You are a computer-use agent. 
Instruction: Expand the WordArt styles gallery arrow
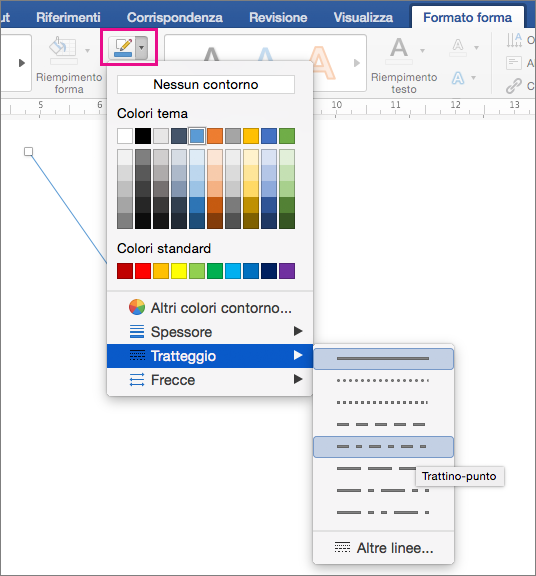tap(357, 63)
